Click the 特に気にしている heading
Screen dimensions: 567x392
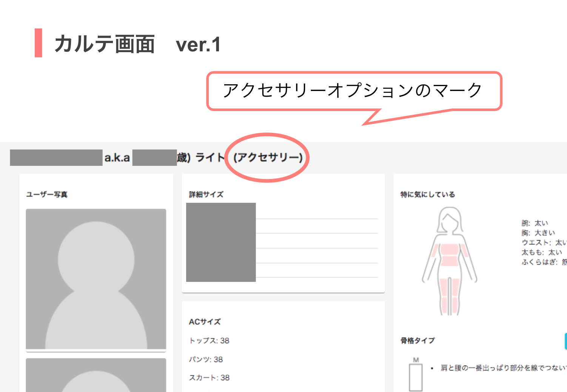point(428,194)
